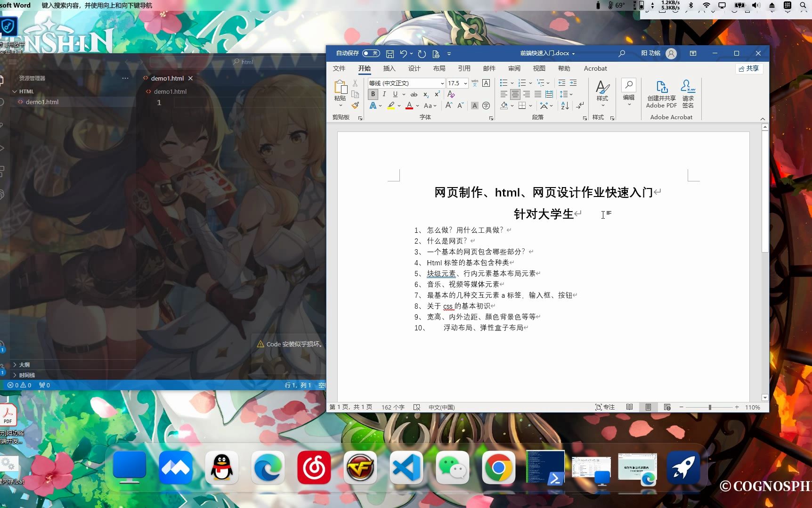Click the Cut scissors icon
This screenshot has width=812, height=508.
(355, 83)
